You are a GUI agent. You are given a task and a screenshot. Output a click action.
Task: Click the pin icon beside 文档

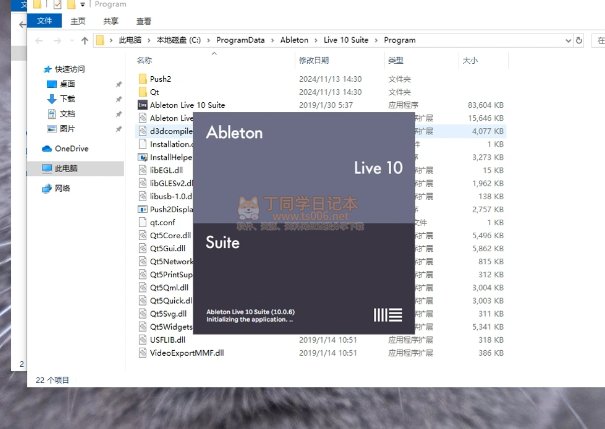coord(119,114)
